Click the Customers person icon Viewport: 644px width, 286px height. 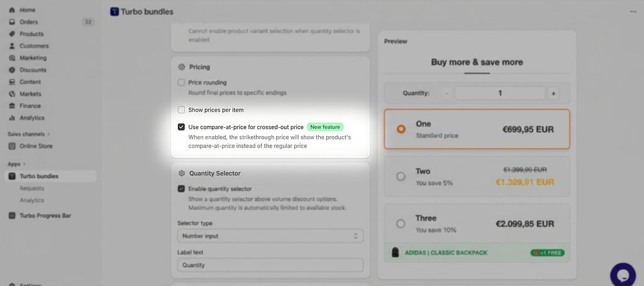click(x=12, y=46)
